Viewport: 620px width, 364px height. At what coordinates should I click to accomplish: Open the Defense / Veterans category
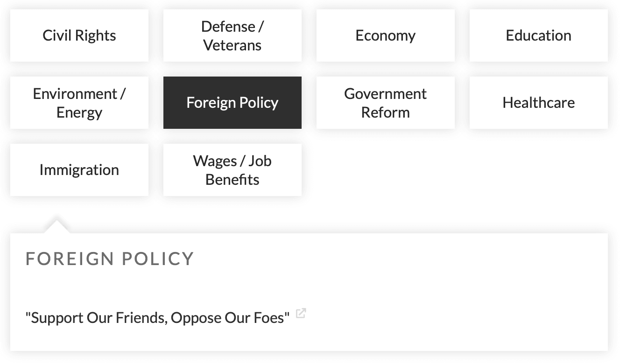point(232,35)
